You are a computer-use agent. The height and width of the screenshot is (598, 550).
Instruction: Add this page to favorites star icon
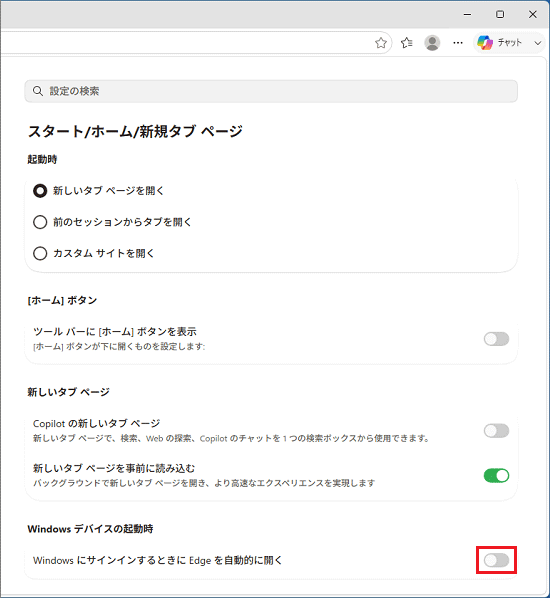coord(381,43)
